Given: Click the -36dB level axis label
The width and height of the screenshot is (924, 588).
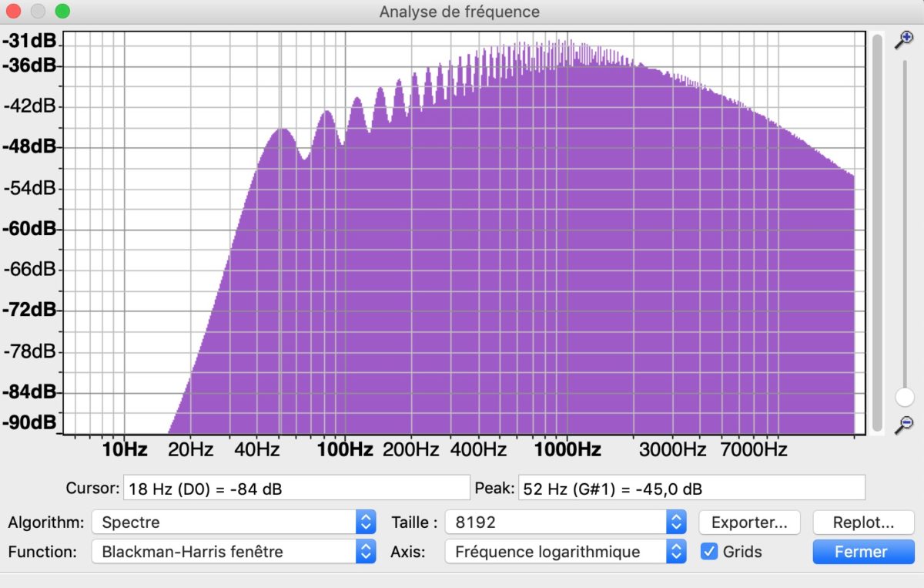Looking at the screenshot, I should point(29,66).
